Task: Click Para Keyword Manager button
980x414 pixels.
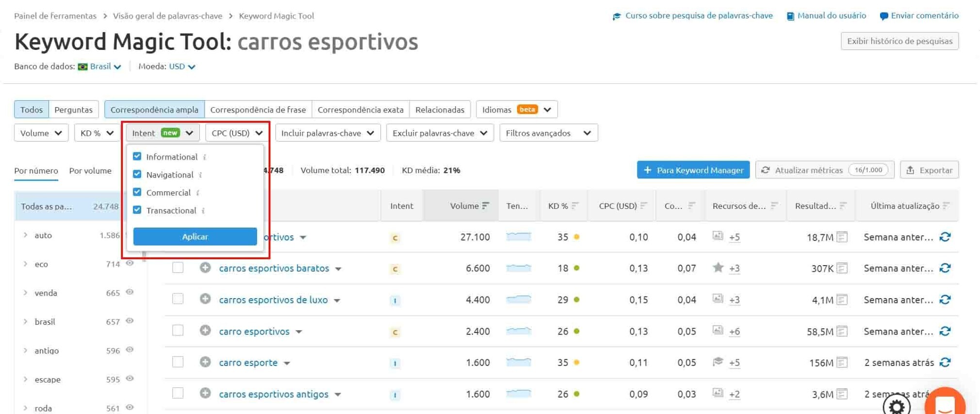Action: (x=693, y=170)
